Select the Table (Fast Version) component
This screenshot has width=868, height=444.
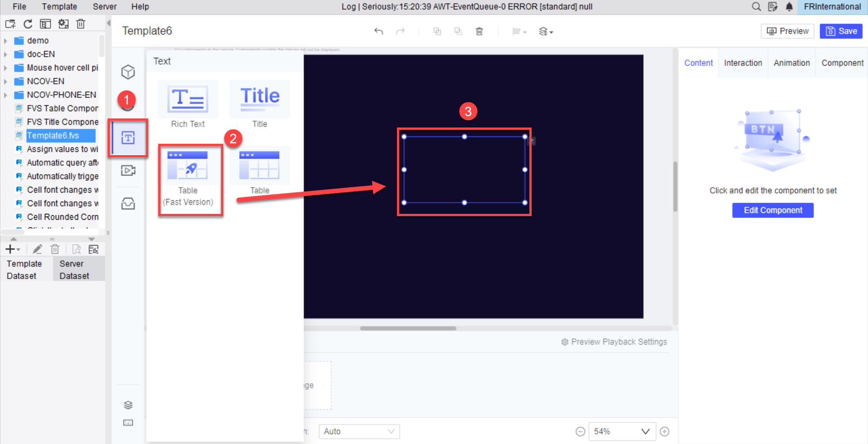188,179
